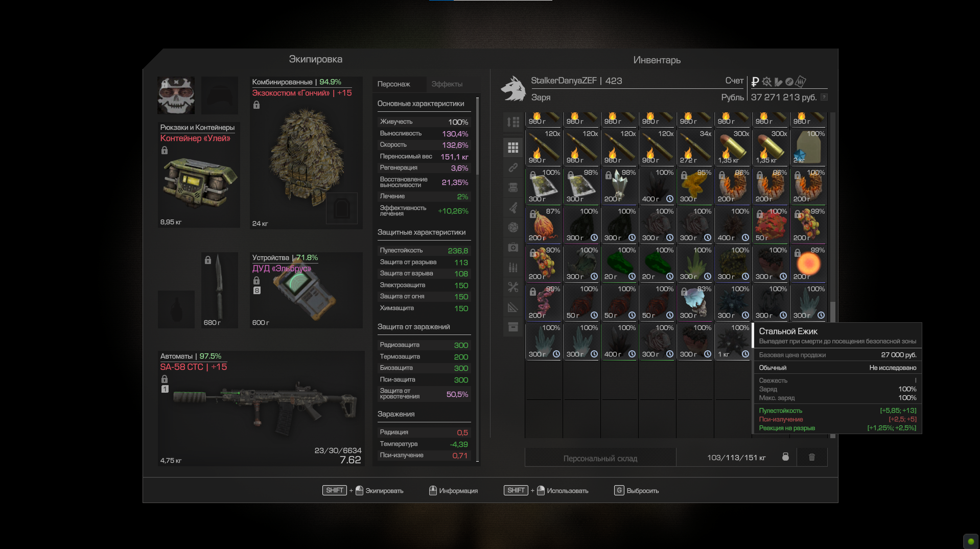Image resolution: width=980 pixels, height=549 pixels.
Task: Select the weapons filter icon
Action: (x=513, y=207)
